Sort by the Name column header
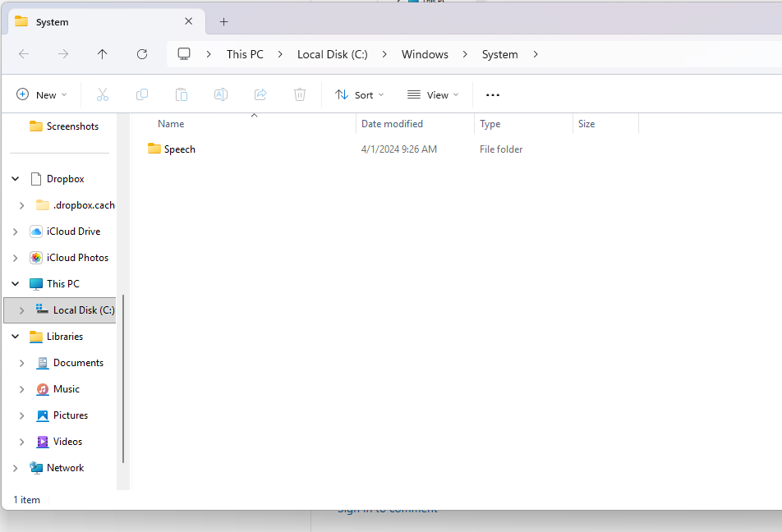Image resolution: width=782 pixels, height=532 pixels. point(171,124)
